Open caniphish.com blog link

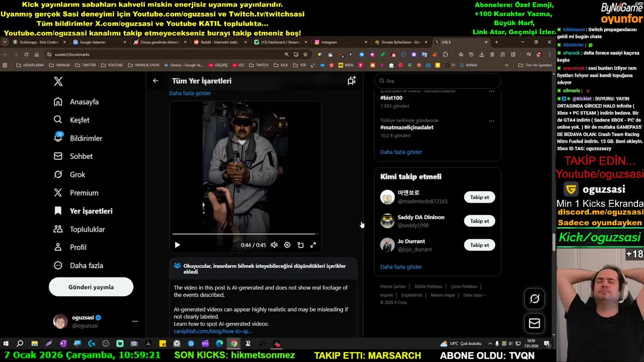click(213, 331)
